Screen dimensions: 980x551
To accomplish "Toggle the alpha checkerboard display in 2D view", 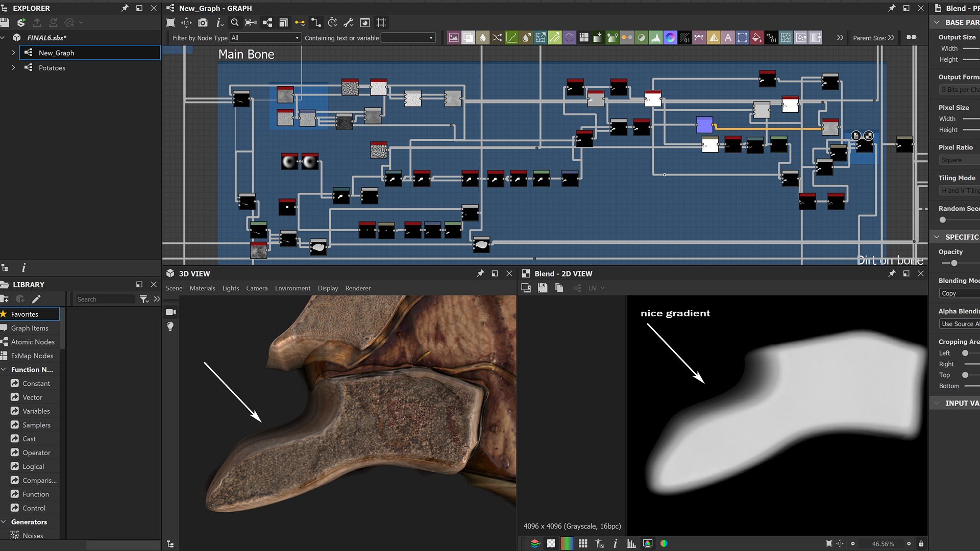I will click(551, 543).
